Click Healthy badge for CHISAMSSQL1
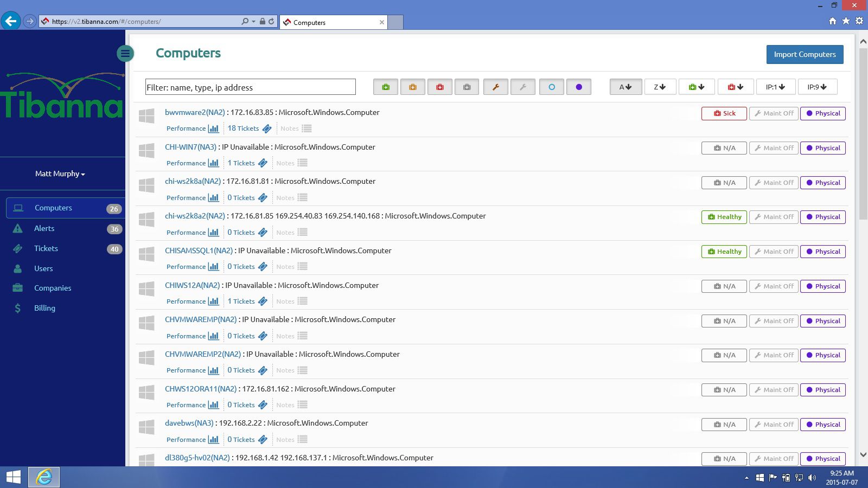This screenshot has width=868, height=488. click(724, 252)
